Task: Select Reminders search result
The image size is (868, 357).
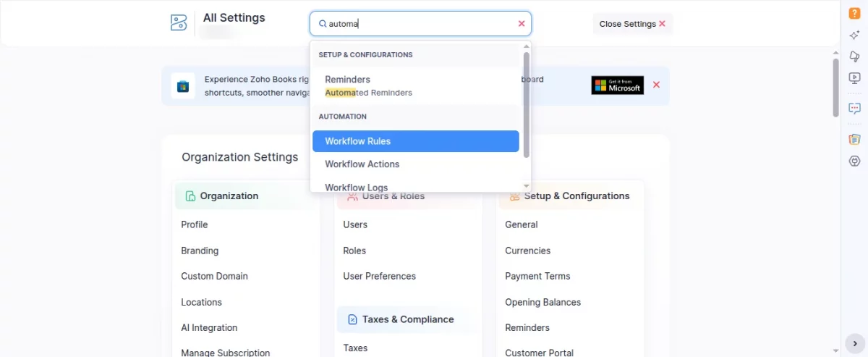Action: coord(416,85)
